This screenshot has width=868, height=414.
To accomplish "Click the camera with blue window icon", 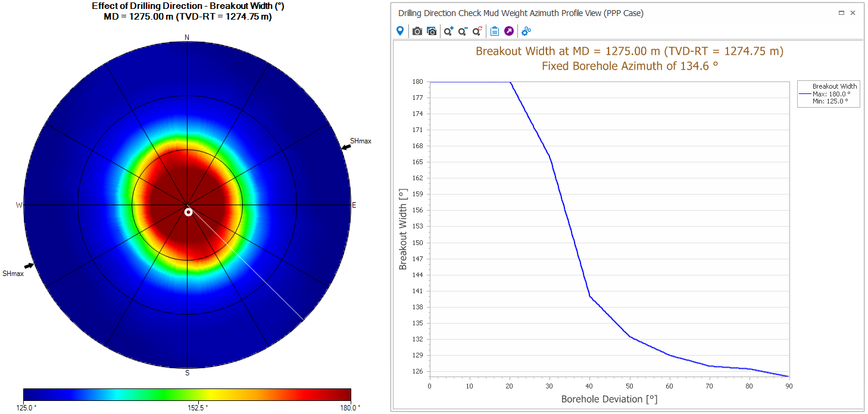I will (x=432, y=31).
